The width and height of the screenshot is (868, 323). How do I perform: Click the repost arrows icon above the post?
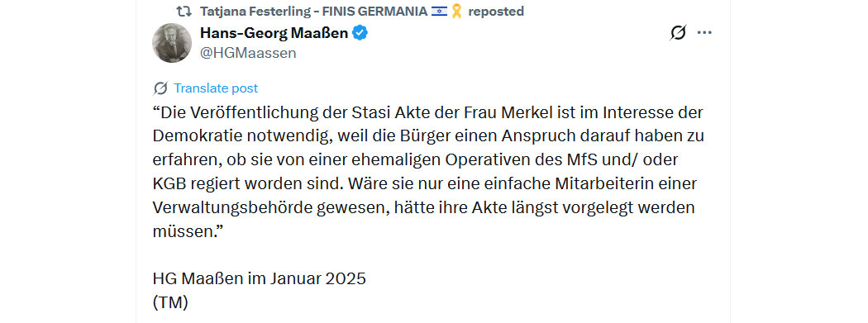184,11
